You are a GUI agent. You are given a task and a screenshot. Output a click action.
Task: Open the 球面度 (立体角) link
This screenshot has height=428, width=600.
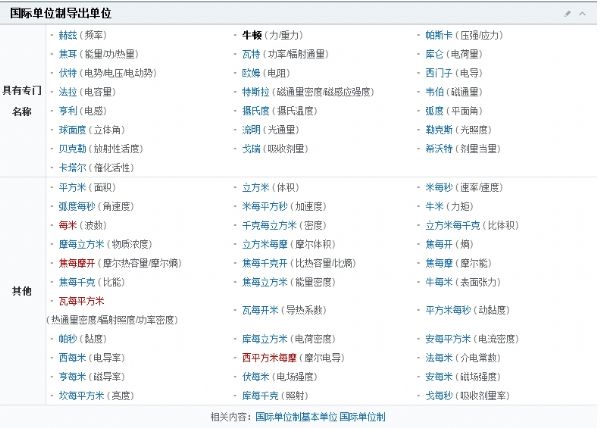click(x=72, y=130)
